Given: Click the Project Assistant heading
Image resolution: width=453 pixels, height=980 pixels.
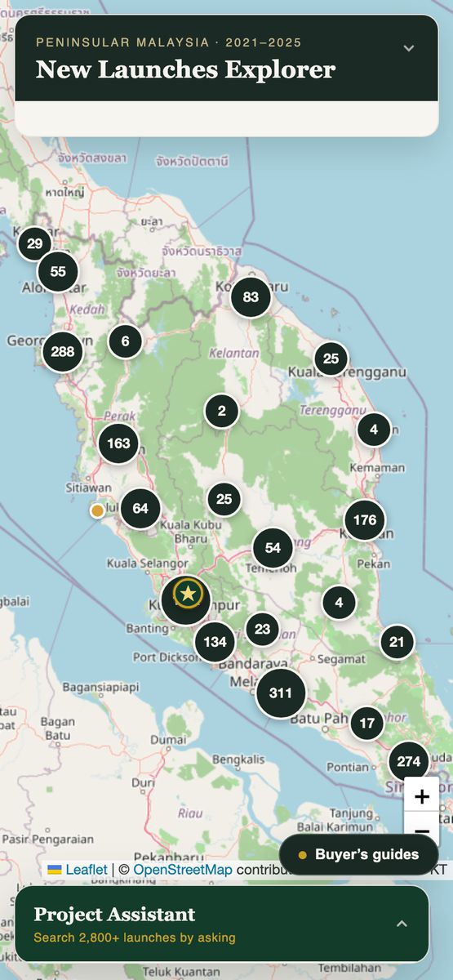Looking at the screenshot, I should pos(114,914).
